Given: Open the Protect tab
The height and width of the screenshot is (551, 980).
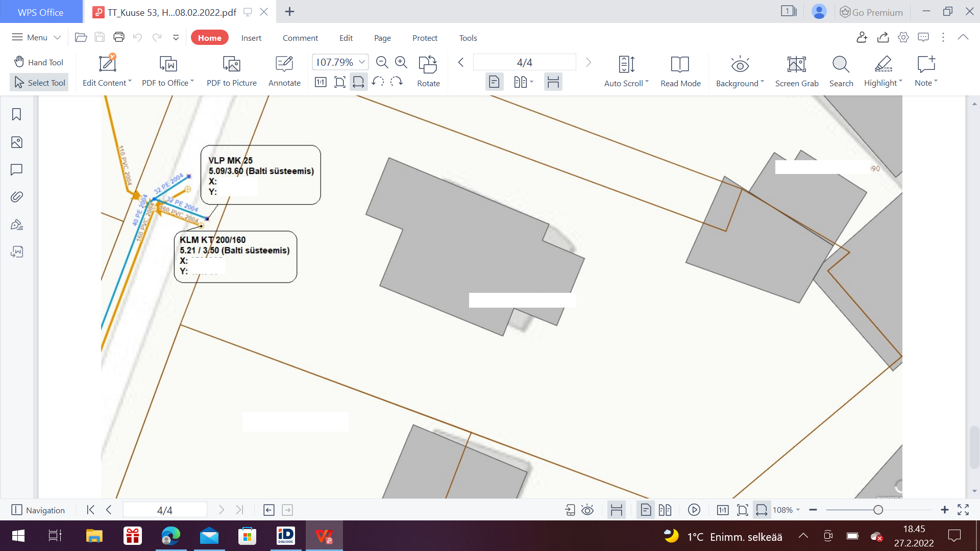Looking at the screenshot, I should pos(425,38).
